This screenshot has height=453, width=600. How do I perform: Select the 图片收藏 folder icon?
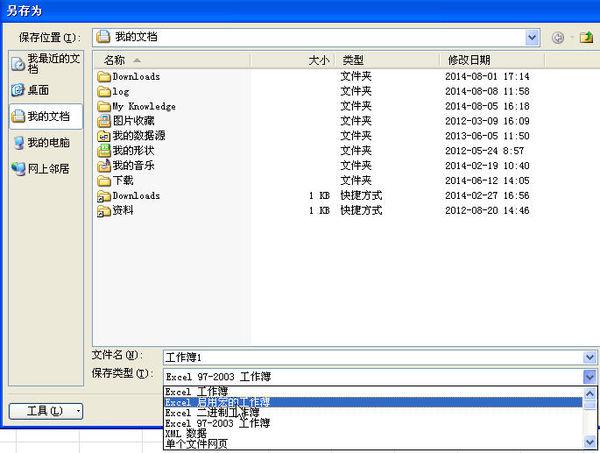point(104,121)
